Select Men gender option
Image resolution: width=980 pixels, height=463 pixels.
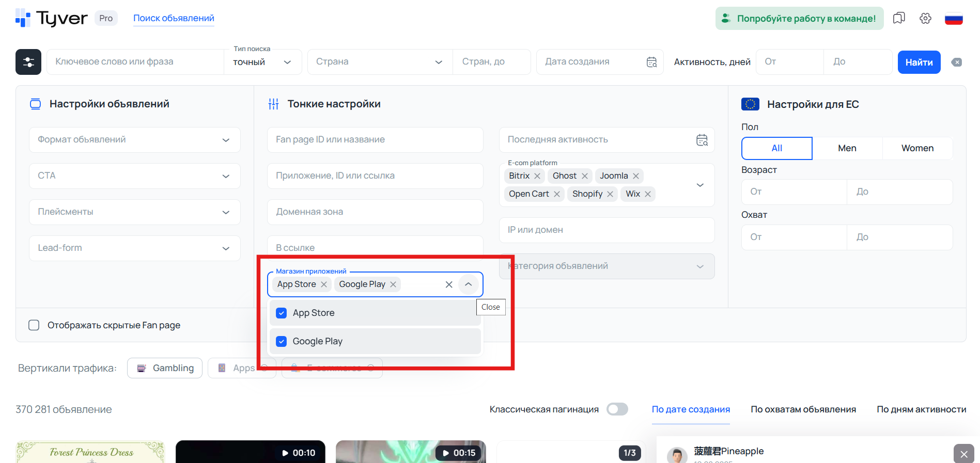[847, 148]
